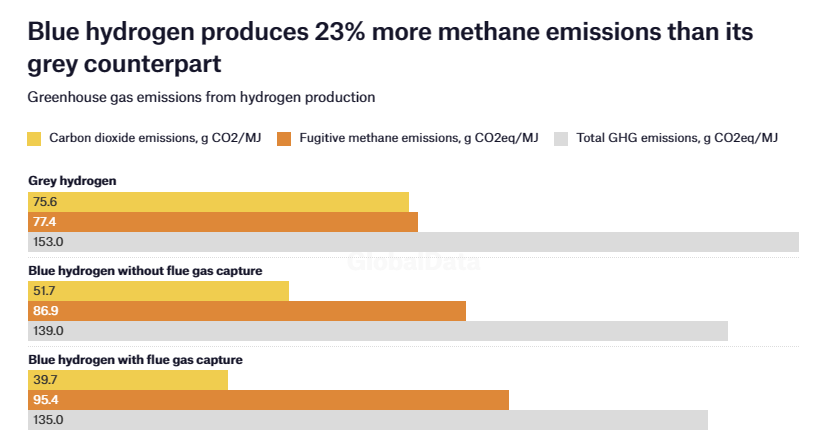Select the Blue hydrogen with flue gas capture label
The width and height of the screenshot is (839, 443).
click(135, 359)
